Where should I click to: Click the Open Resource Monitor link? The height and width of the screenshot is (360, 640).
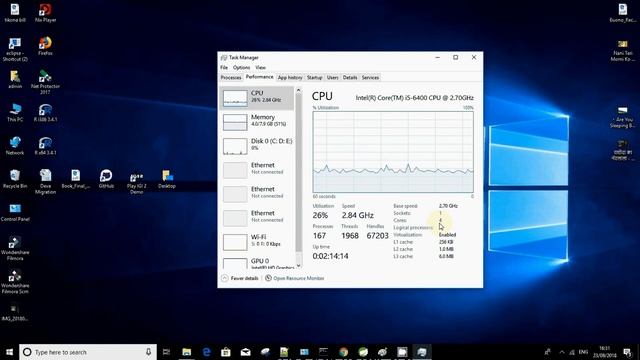coord(295,278)
